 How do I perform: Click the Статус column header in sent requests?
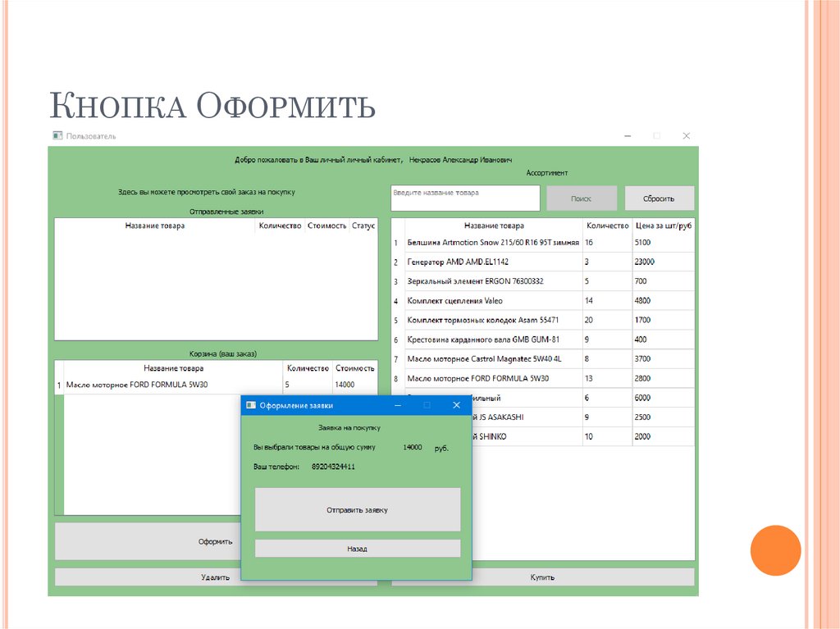tap(363, 226)
